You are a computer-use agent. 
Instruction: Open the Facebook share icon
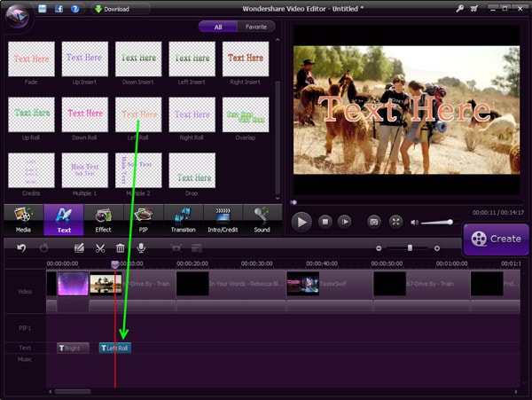(x=59, y=9)
